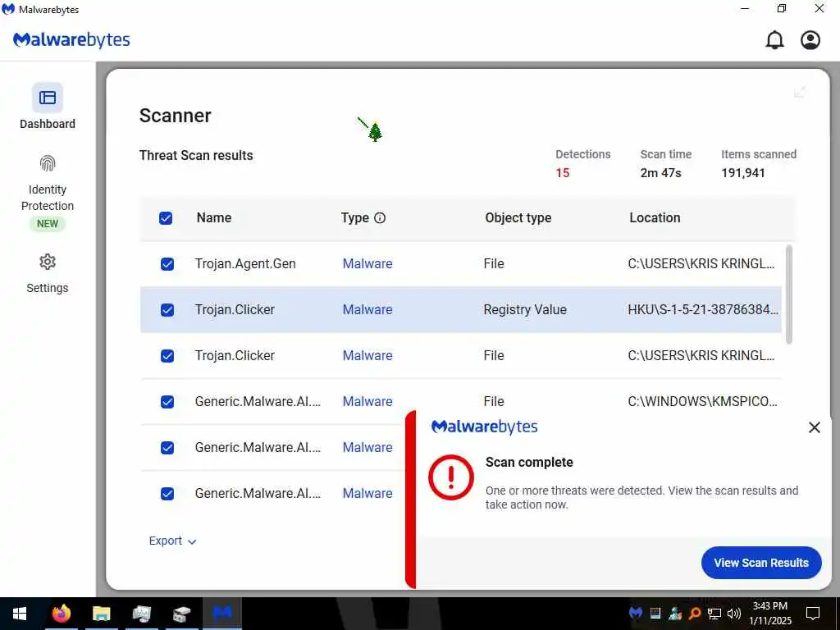Expand the Export dropdown
Viewport: 840px width, 630px height.
click(x=172, y=541)
